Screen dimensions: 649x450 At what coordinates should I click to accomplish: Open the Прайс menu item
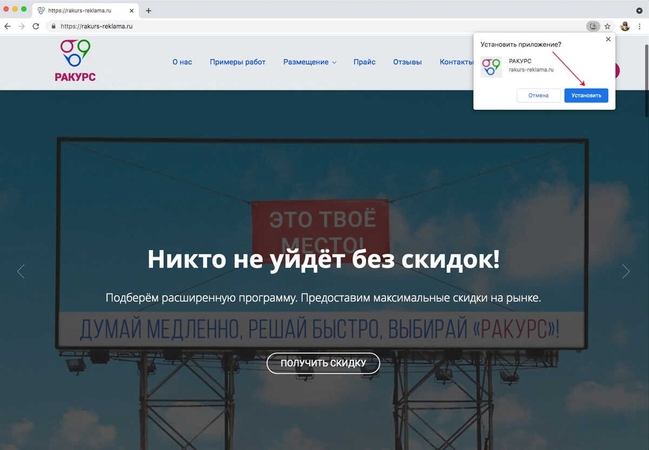364,62
